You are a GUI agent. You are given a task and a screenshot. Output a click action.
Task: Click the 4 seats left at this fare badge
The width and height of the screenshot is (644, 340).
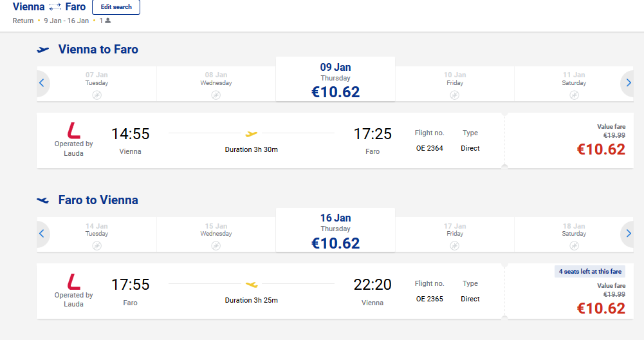[590, 271]
